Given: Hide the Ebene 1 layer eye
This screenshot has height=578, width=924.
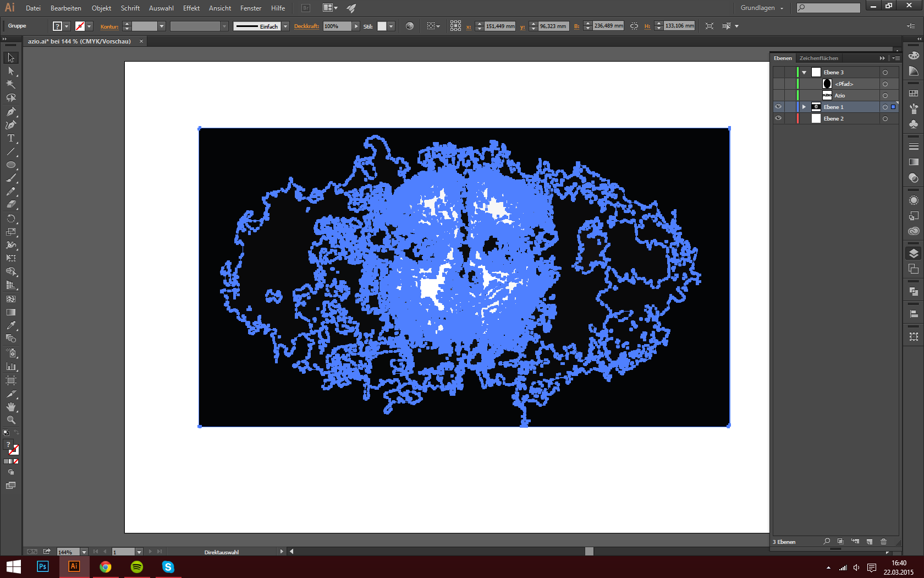Looking at the screenshot, I should (x=778, y=107).
